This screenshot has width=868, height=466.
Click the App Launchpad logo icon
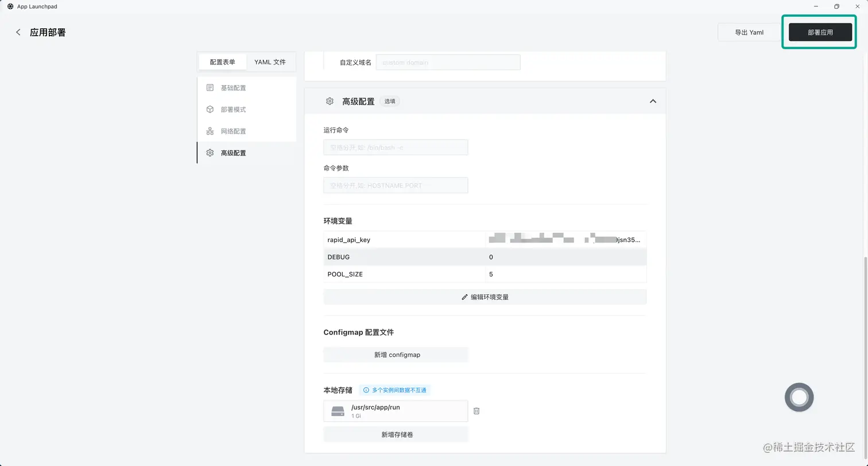(x=10, y=6)
